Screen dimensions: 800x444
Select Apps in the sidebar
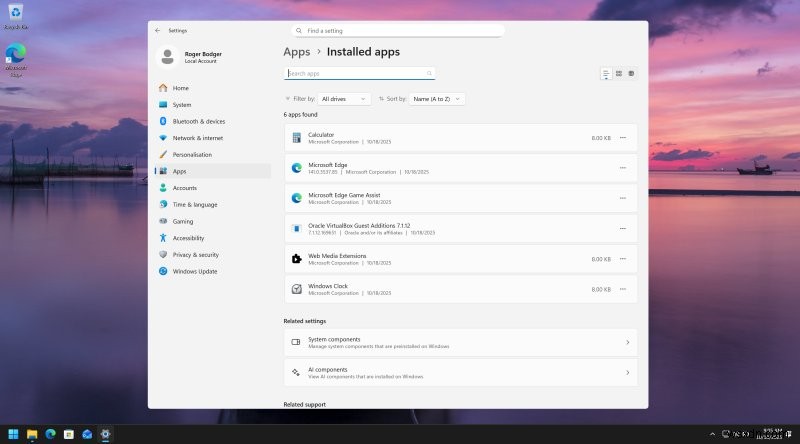click(x=213, y=171)
